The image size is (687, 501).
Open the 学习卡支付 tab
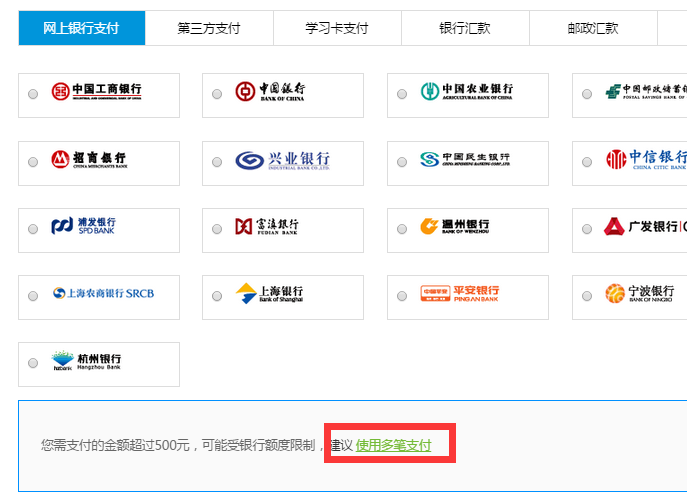(x=337, y=28)
